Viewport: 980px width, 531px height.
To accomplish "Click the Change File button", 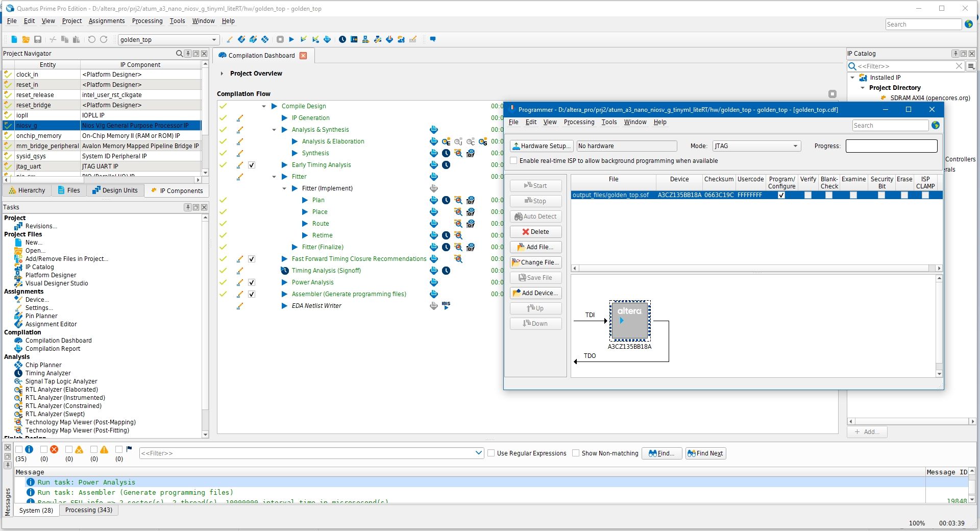I will tap(535, 262).
